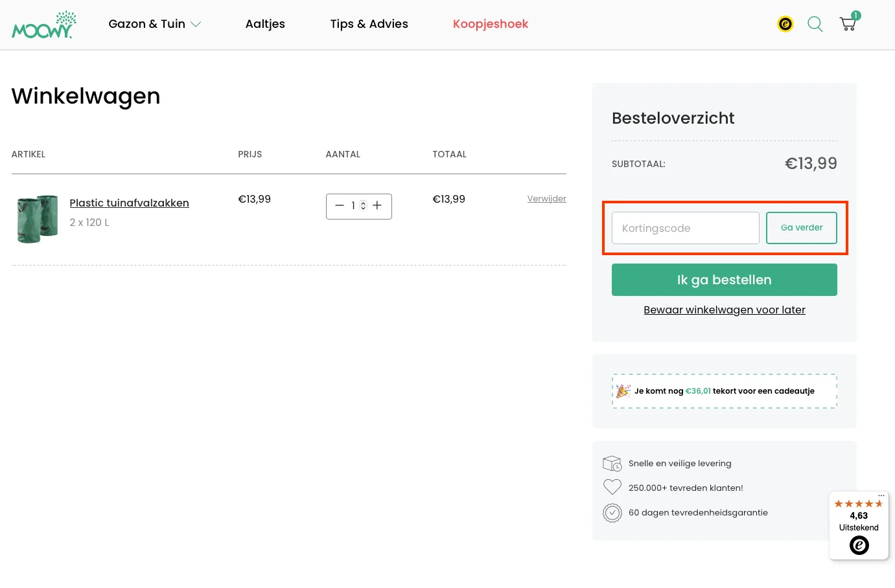The height and width of the screenshot is (588, 895).
Task: Click the heart icon beside tevreden klanten
Action: coord(612,487)
